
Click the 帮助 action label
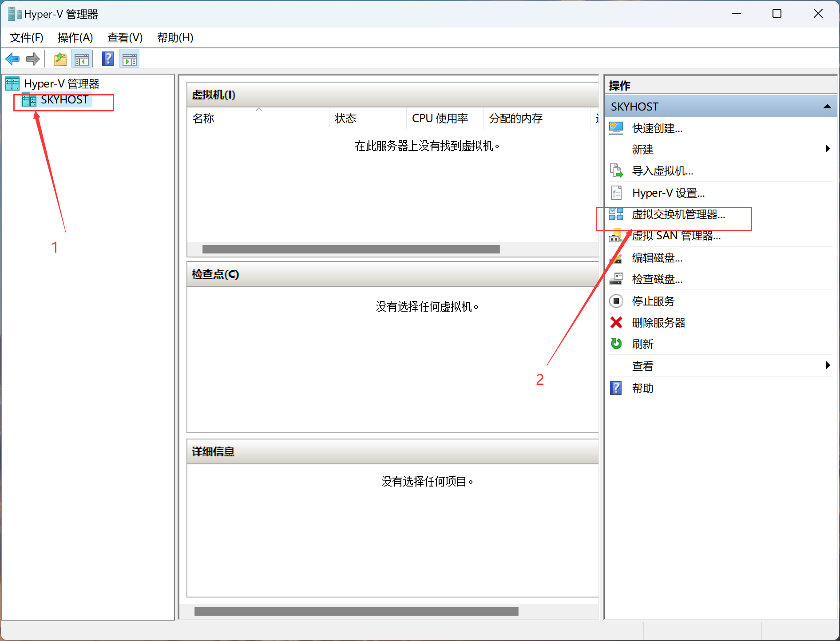click(643, 388)
